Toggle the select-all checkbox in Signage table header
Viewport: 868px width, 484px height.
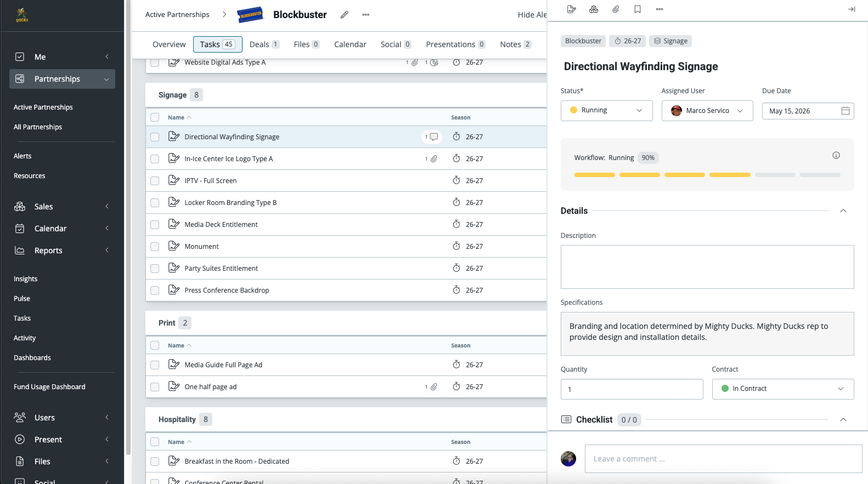coord(155,117)
